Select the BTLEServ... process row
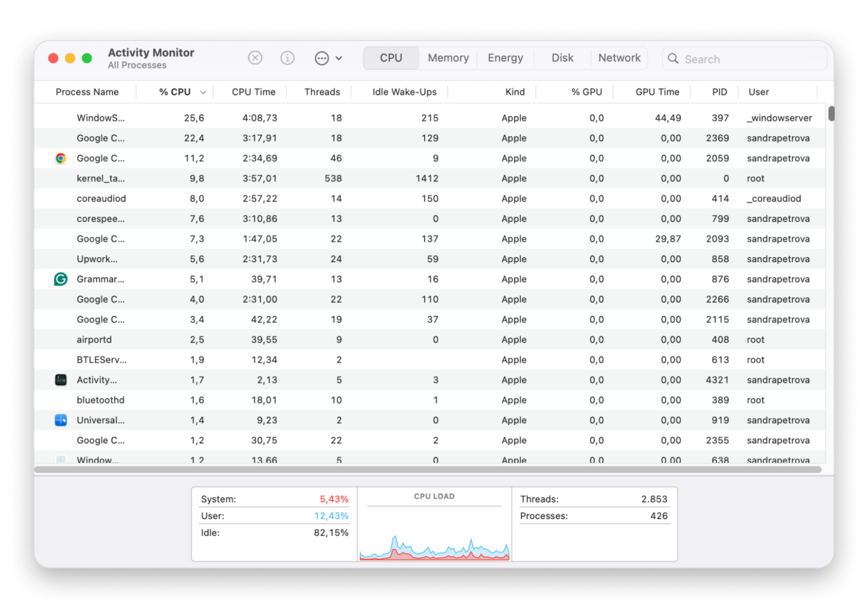 (430, 360)
